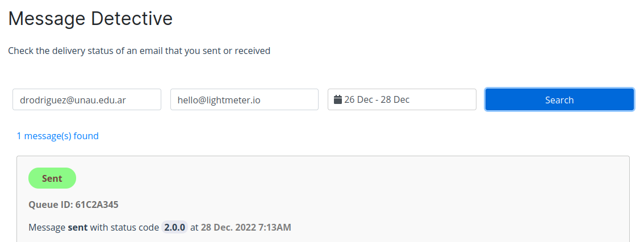Click the word "at" before the timestamp
This screenshot has height=242, width=644.
click(x=194, y=228)
